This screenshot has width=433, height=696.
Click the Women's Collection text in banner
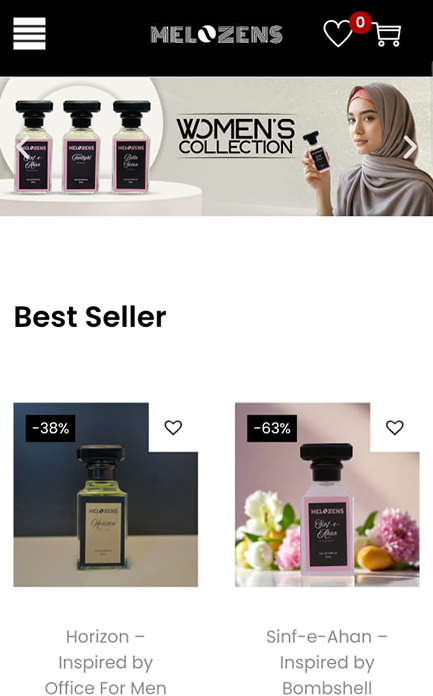pos(235,137)
